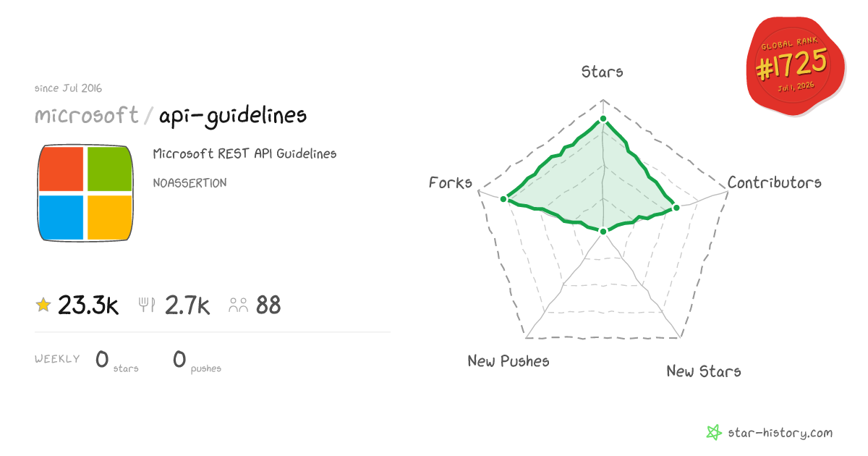The height and width of the screenshot is (456, 868).
Task: Select the Contributors vertex dot on radar
Action: (x=676, y=208)
